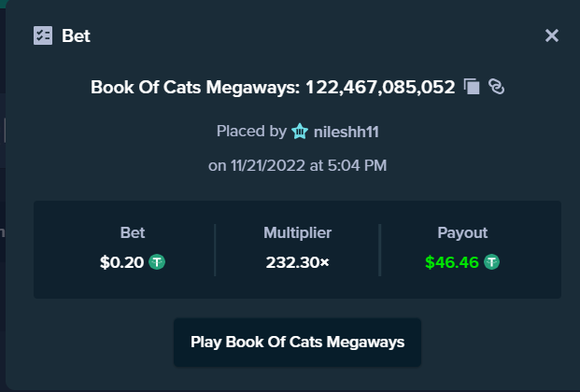Close the Bet dialog with X
Image resolution: width=580 pixels, height=392 pixels.
pyautogui.click(x=552, y=35)
